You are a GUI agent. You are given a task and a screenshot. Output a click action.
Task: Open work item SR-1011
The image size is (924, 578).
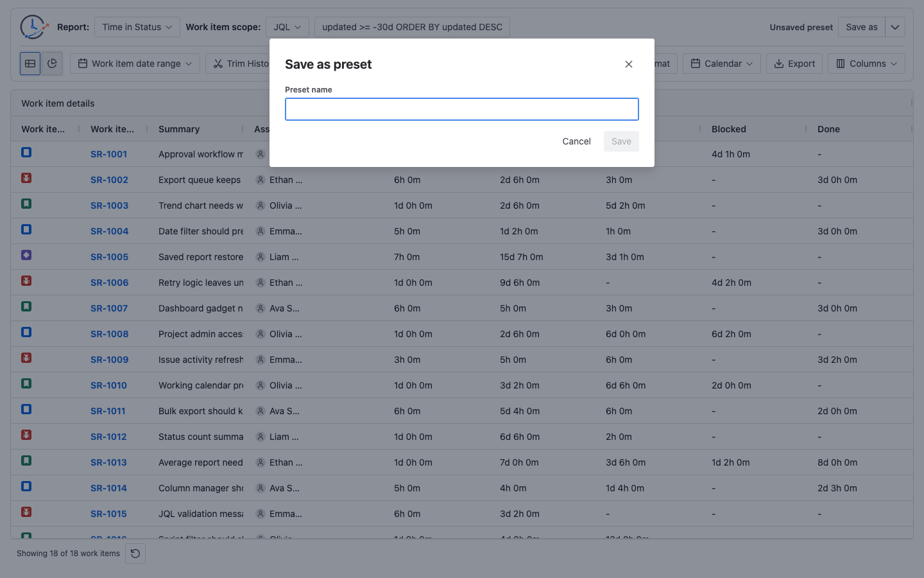[x=108, y=411]
